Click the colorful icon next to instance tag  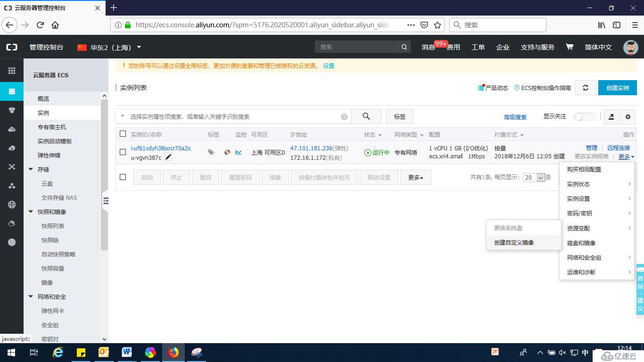[x=227, y=152]
